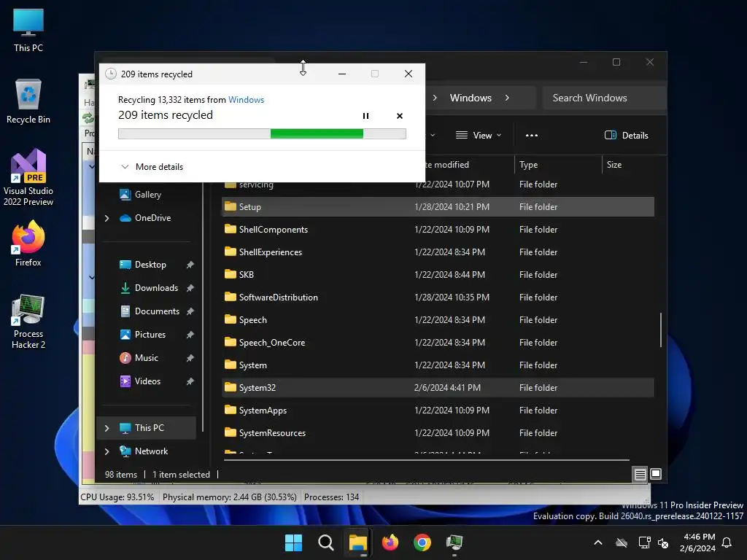Screen dimensions: 747x560
Task: Open Downloads quick access folder
Action: tap(156, 287)
